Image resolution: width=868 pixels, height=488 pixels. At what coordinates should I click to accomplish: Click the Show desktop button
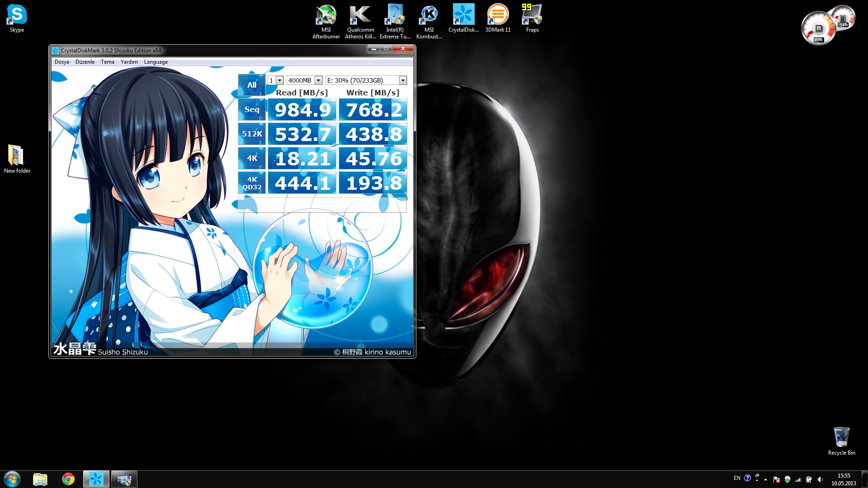(864, 479)
